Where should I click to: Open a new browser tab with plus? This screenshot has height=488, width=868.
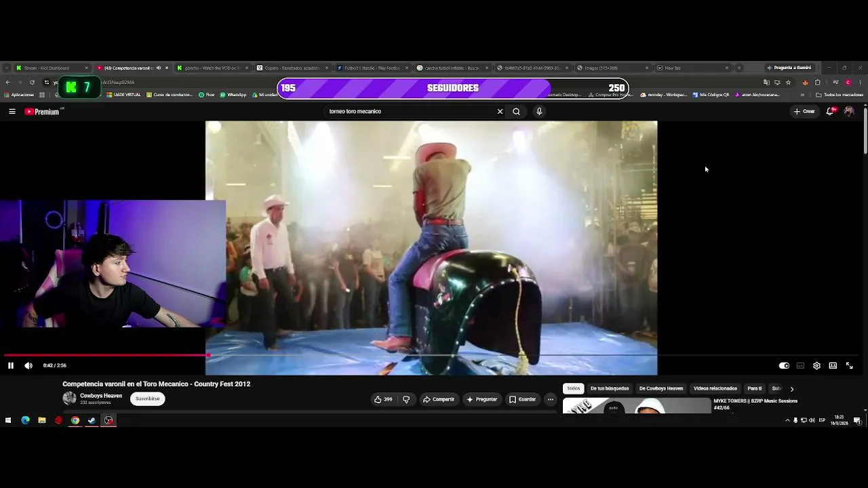(x=739, y=68)
